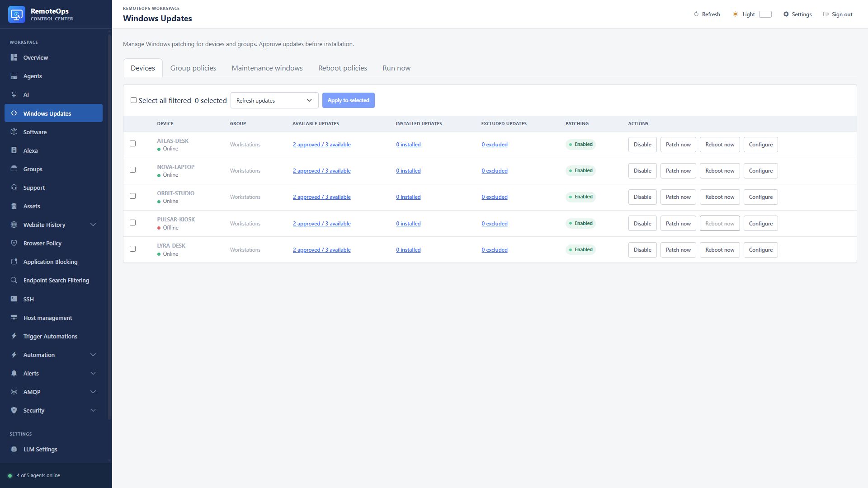Click the Host management icon
Image resolution: width=868 pixels, height=488 pixels.
(x=14, y=318)
